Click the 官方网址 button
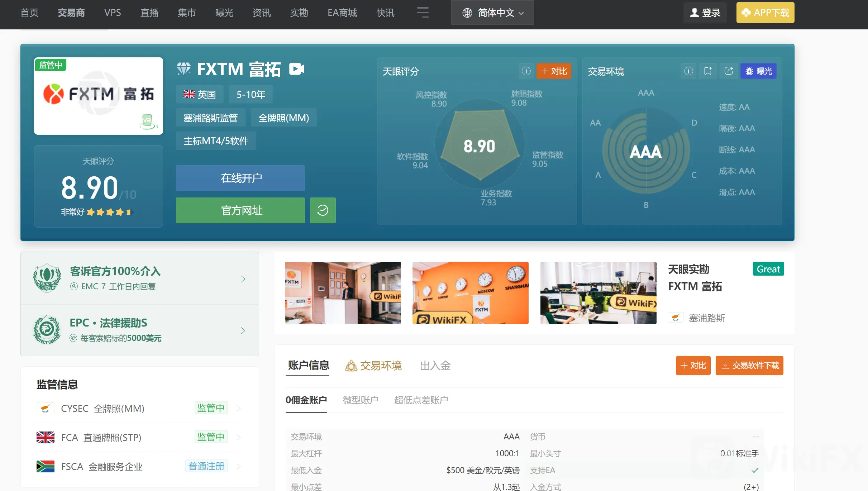Viewport: 868px width, 491px height. 240,210
